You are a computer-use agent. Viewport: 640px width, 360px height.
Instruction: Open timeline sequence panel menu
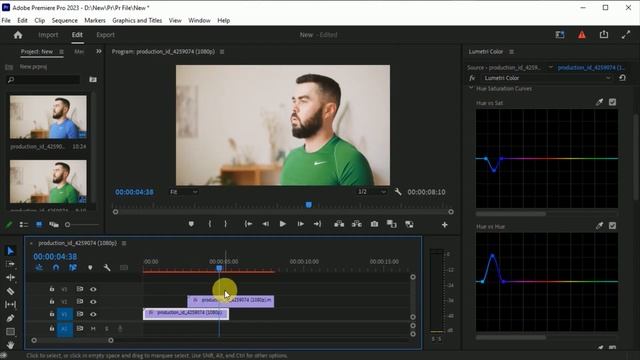coord(124,243)
